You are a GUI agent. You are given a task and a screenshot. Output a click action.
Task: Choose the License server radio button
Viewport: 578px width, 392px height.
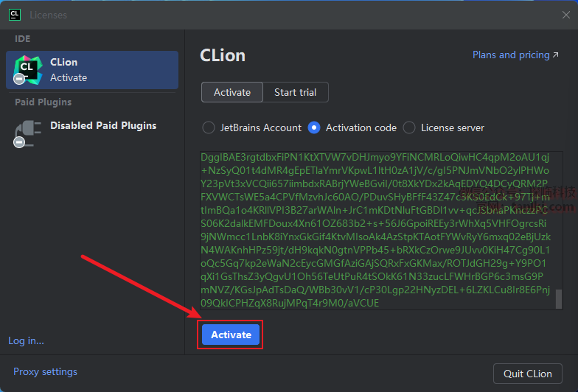pyautogui.click(x=409, y=127)
